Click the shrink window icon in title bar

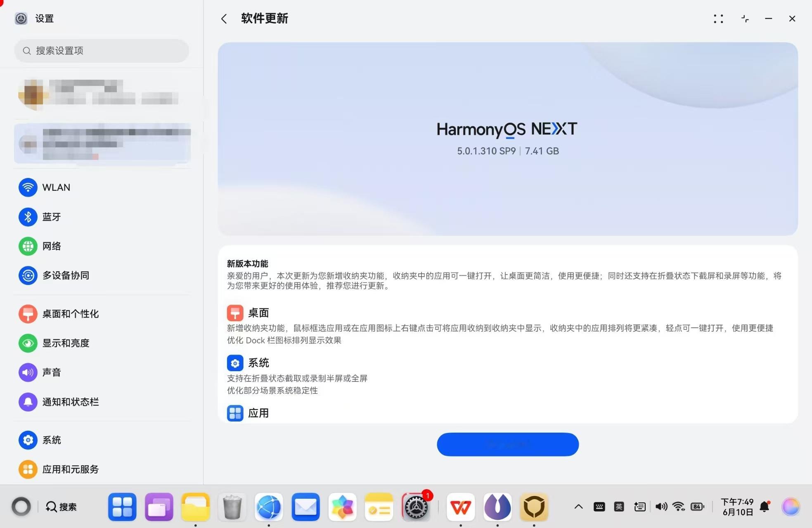coord(745,19)
